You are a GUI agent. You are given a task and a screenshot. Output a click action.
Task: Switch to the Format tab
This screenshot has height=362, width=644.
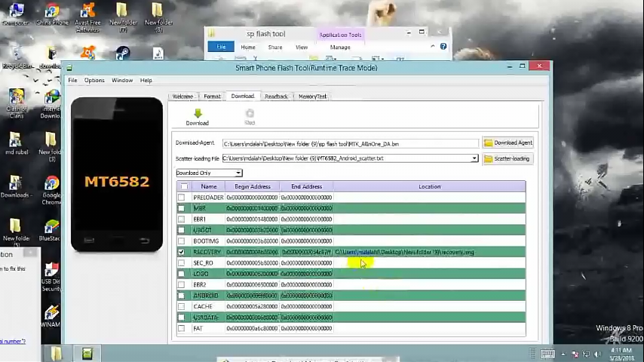tap(212, 97)
